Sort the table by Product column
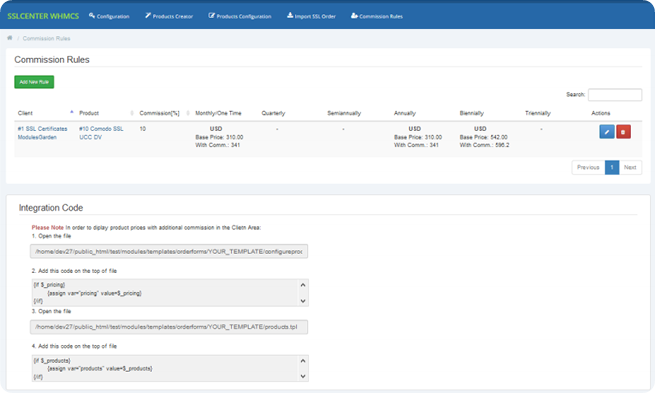The width and height of the screenshot is (655, 393). 106,113
